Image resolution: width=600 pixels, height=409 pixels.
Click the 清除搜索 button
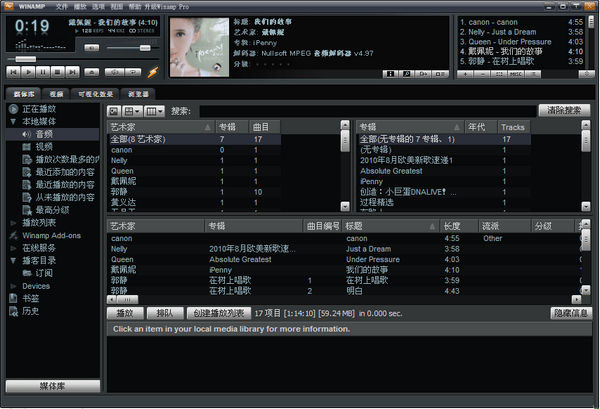(564, 111)
